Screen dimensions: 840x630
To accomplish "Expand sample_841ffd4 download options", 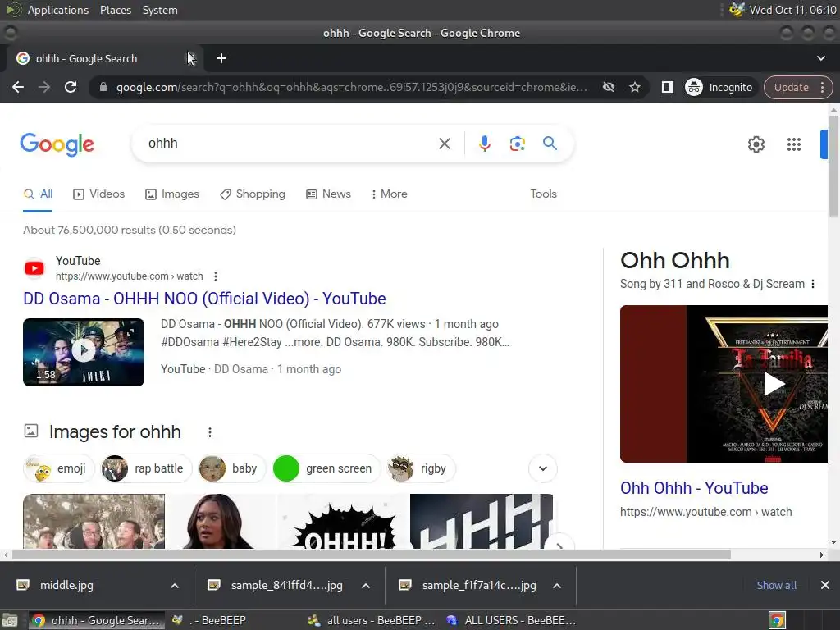I will 365,586.
